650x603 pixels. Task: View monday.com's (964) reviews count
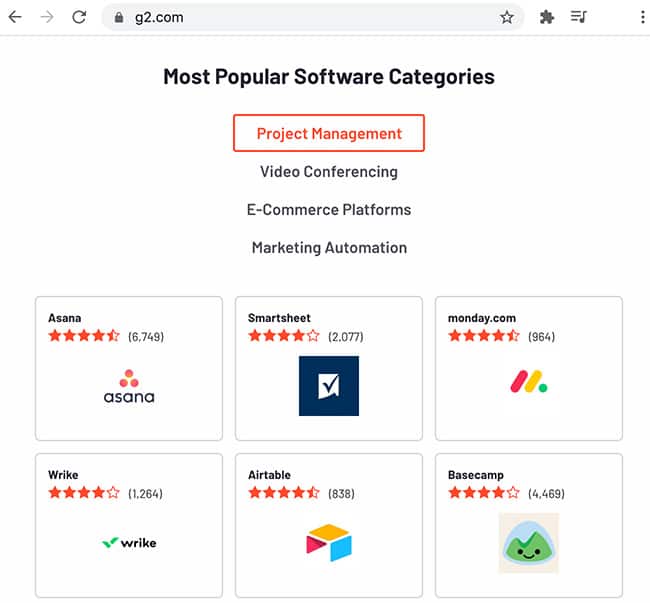[x=541, y=337]
